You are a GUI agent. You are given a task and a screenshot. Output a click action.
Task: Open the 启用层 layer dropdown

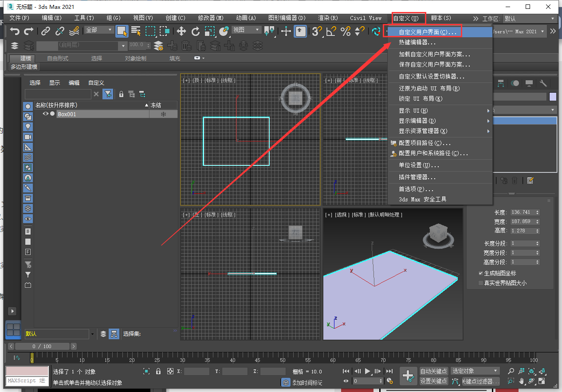point(82,45)
